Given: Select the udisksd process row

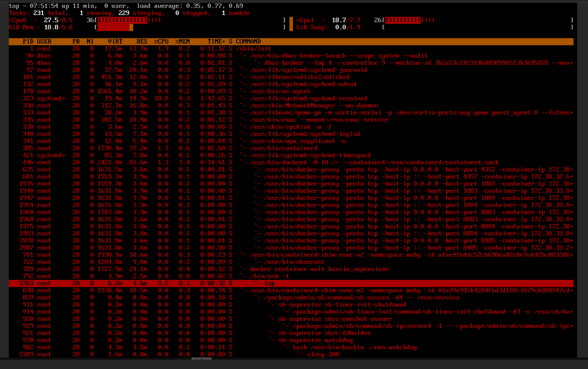Looking at the screenshot, I should 291,77.
